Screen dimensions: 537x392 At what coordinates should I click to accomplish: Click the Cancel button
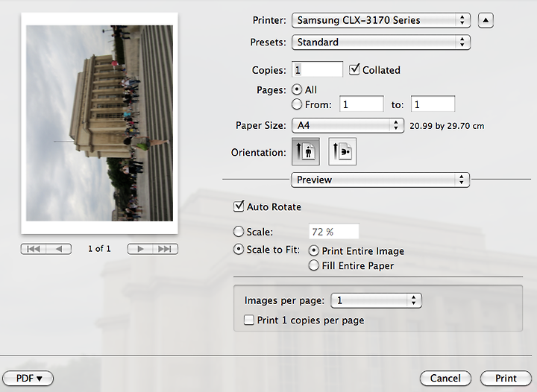pos(445,379)
